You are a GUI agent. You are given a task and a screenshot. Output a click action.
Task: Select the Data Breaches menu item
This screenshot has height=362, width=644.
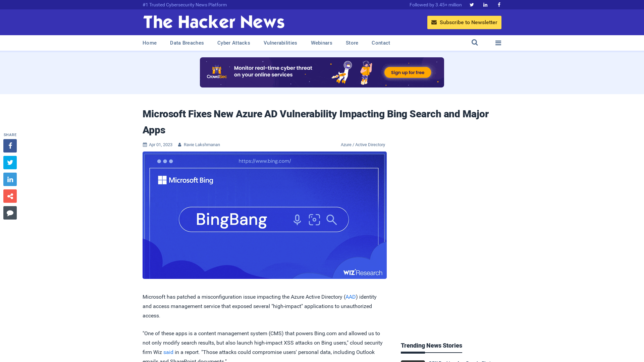186,43
